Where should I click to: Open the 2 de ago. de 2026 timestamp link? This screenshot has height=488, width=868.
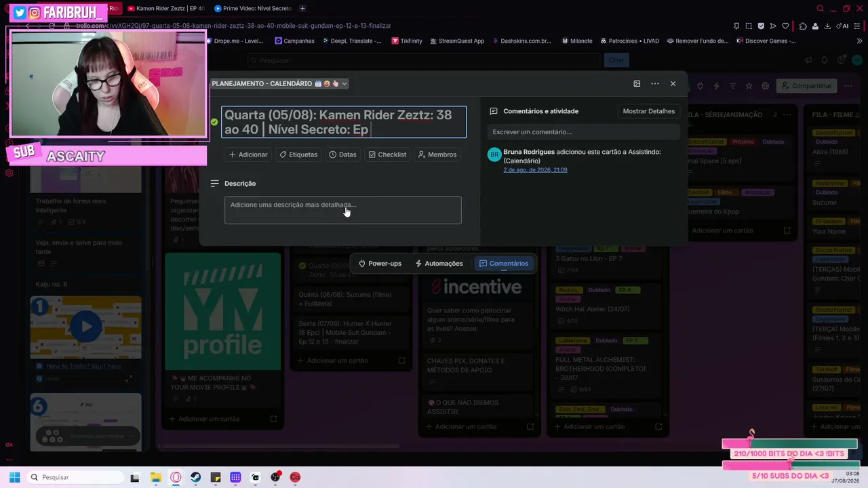pos(535,169)
